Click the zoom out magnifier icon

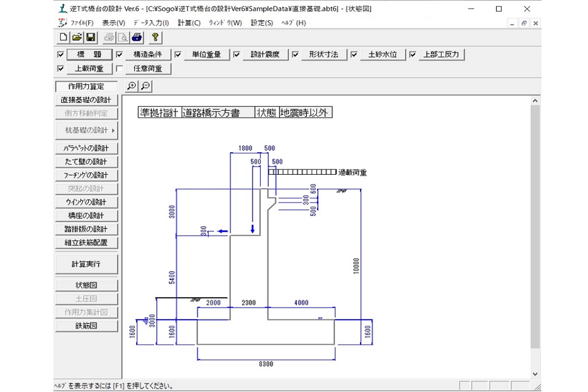coord(145,86)
